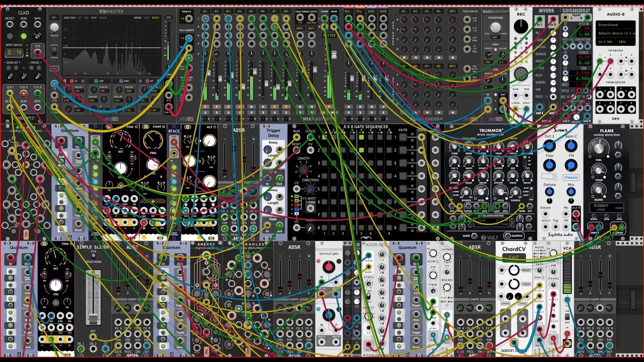This screenshot has width=644, height=362.
Task: Turn the Saws FM knob
Action: 571,165
